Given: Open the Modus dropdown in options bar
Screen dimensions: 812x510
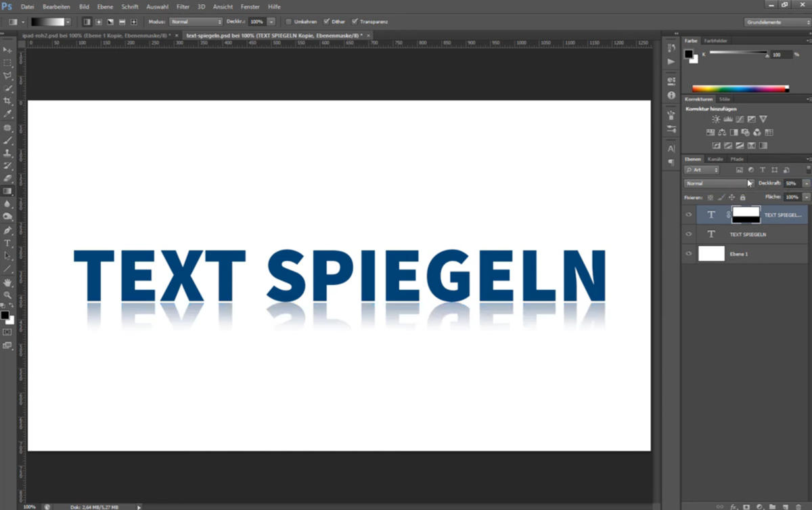Looking at the screenshot, I should click(196, 21).
